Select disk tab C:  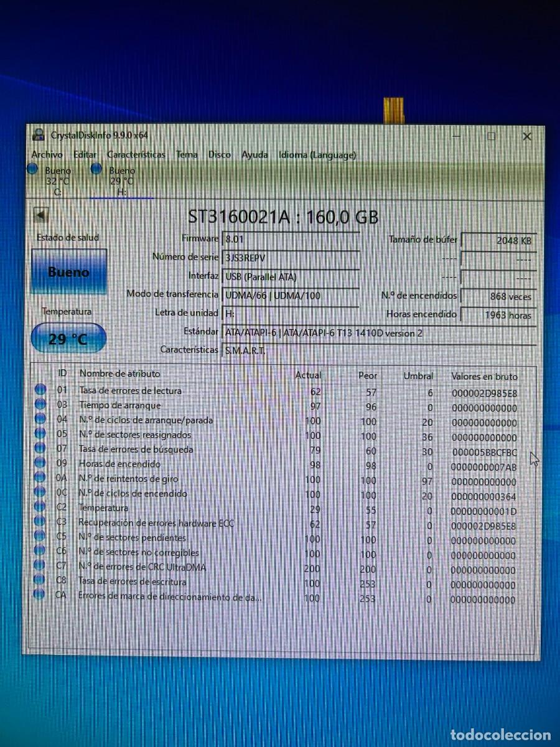pyautogui.click(x=57, y=181)
